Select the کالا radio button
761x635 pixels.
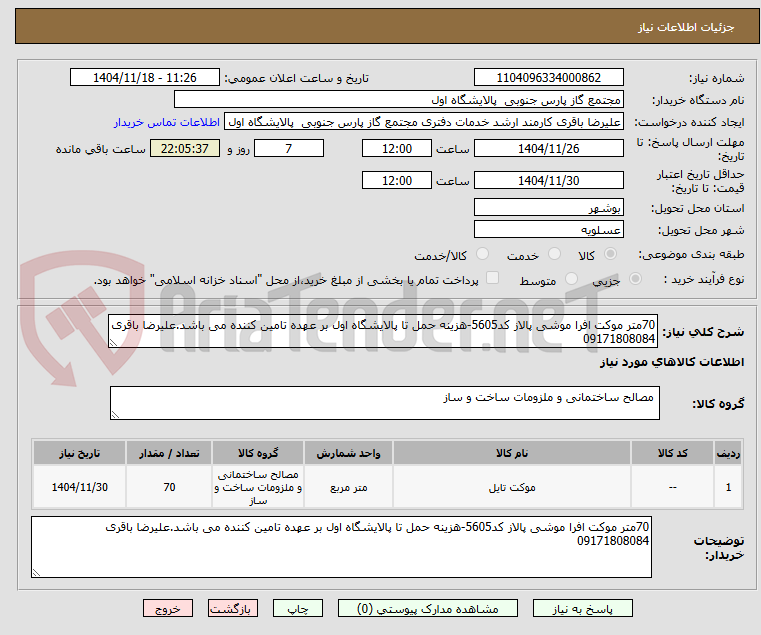click(x=611, y=254)
